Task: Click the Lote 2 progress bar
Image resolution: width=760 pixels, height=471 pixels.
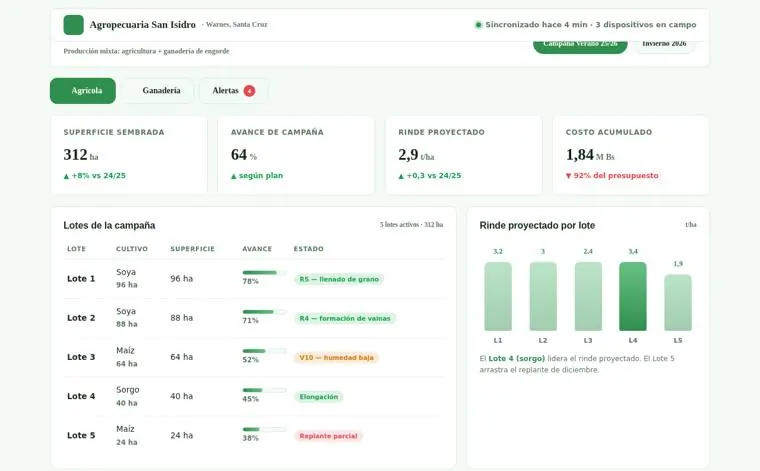Action: pos(264,312)
